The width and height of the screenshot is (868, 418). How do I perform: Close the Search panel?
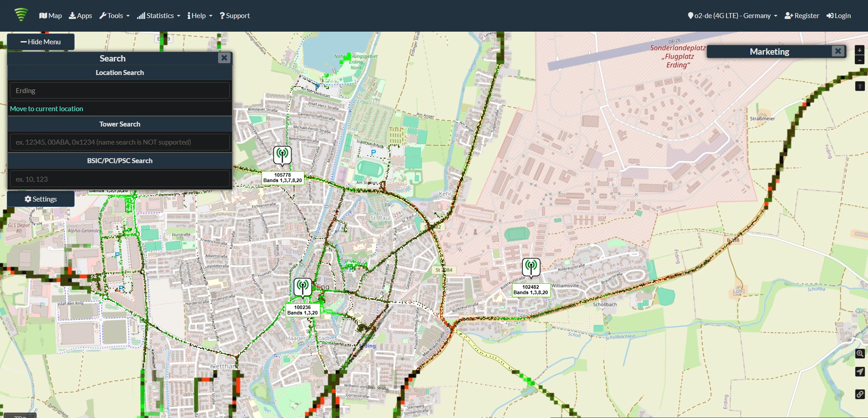(x=224, y=58)
